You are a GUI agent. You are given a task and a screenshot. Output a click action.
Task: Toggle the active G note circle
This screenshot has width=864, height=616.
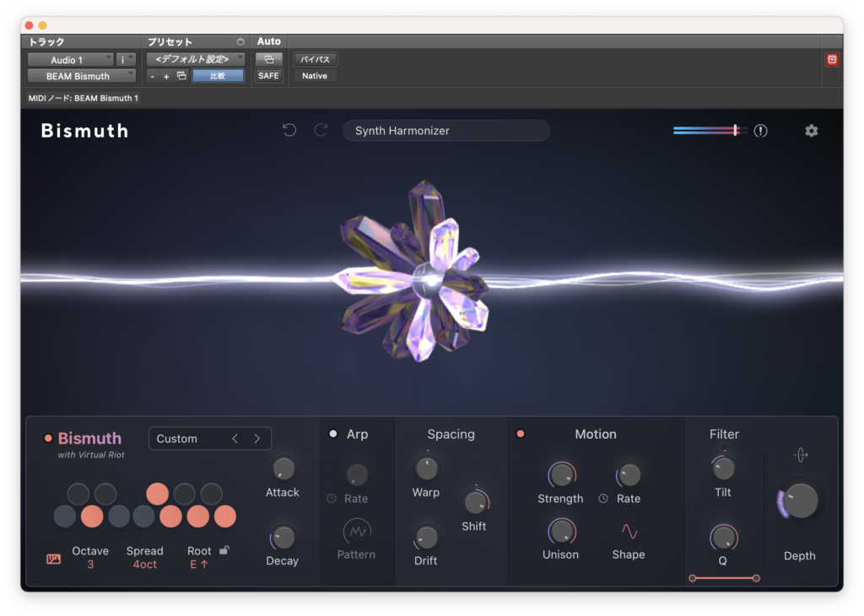pos(170,516)
